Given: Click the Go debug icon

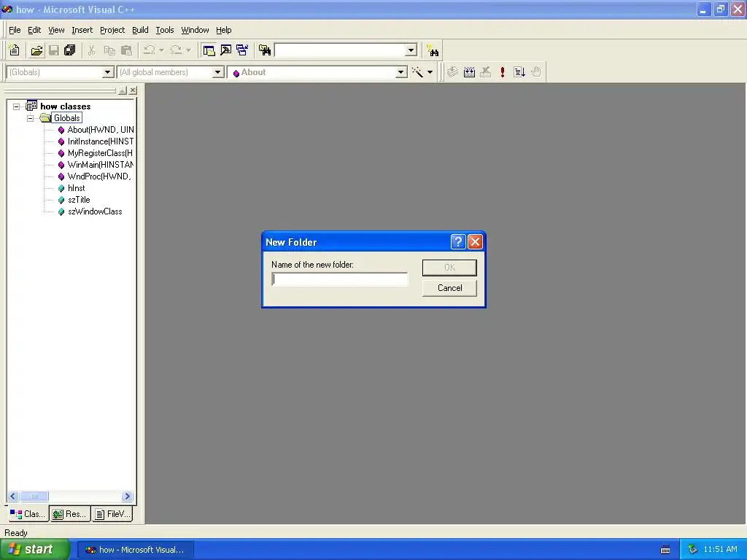Looking at the screenshot, I should pos(519,72).
